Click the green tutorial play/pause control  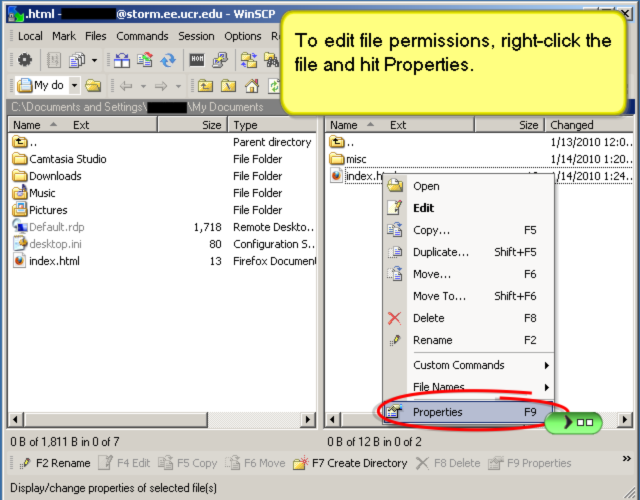(574, 423)
